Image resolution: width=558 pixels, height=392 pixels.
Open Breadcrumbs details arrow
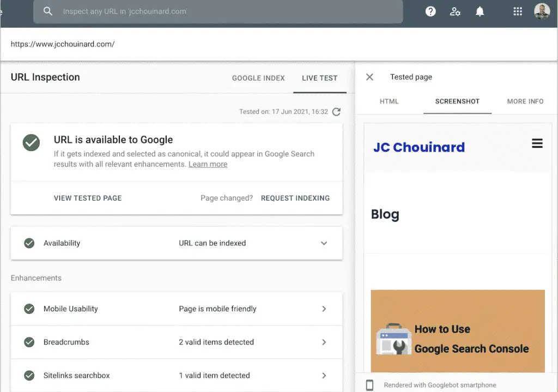(324, 342)
